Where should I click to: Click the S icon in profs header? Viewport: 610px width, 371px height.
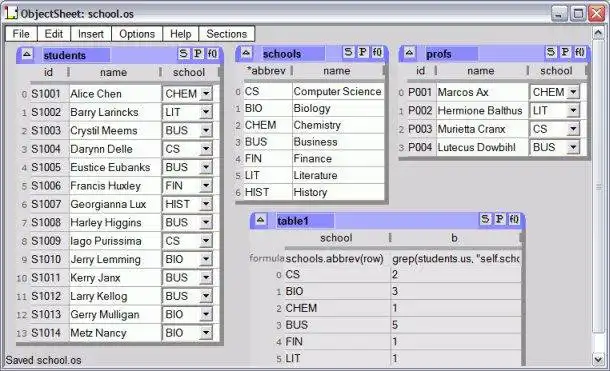pyautogui.click(x=550, y=52)
